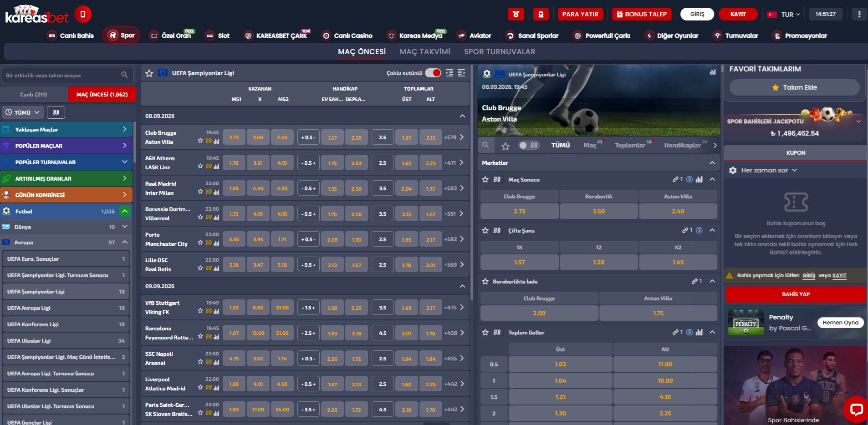The image size is (868, 425).
Task: Open the TÜMÜ time filter dropdown
Action: [22, 112]
